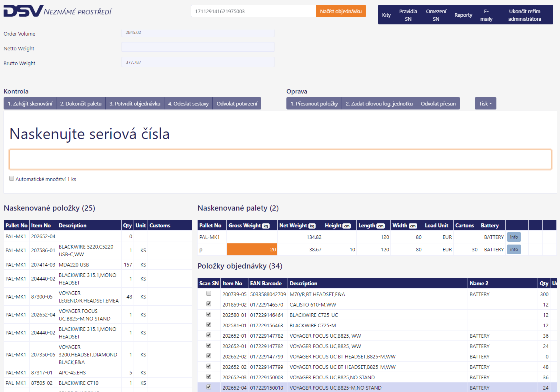Click the order number input field

point(253,11)
